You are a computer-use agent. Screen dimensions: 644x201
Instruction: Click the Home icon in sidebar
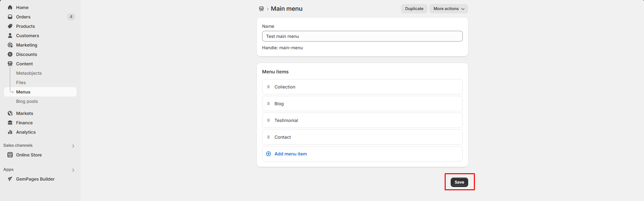pyautogui.click(x=10, y=7)
